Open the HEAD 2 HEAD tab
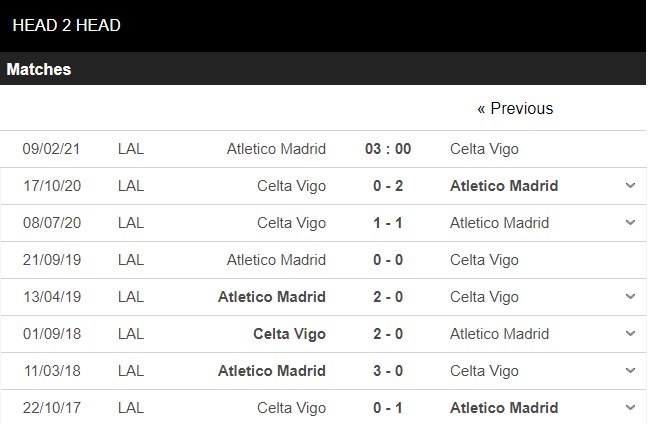This screenshot has height=424, width=652. pos(66,25)
